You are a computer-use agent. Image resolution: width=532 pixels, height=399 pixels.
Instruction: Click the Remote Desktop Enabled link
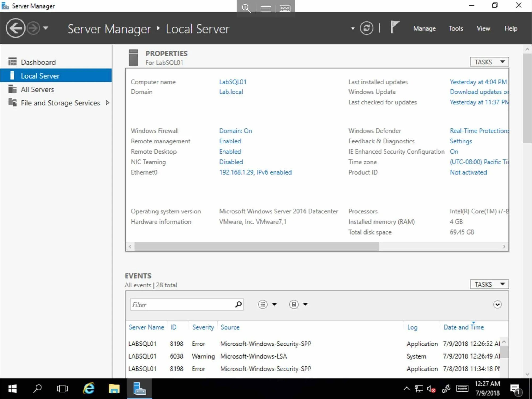click(x=230, y=151)
